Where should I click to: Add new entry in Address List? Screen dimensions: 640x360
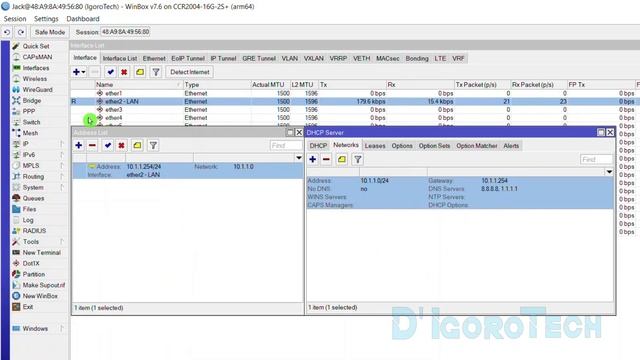(78, 145)
